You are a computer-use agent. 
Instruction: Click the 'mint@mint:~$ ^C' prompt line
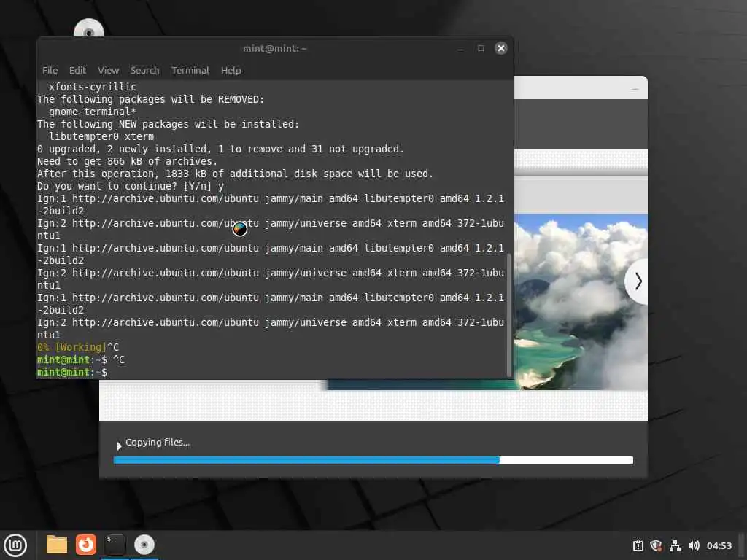pos(81,360)
